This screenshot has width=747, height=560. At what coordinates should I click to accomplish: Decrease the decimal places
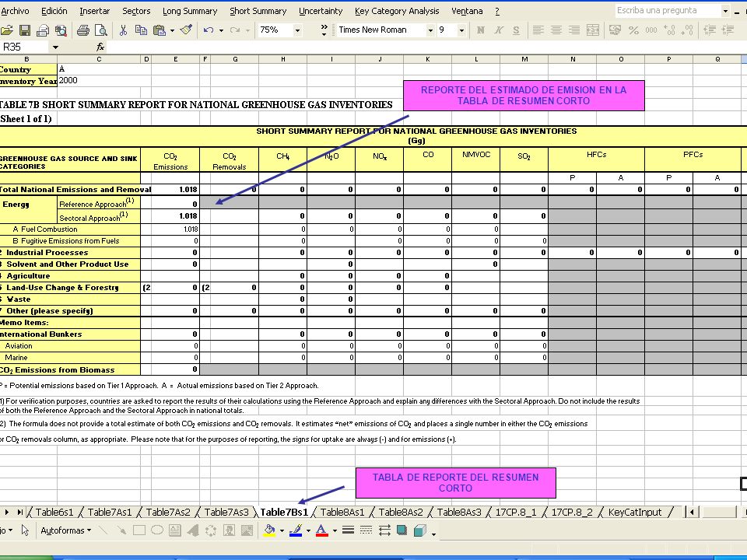click(x=687, y=30)
